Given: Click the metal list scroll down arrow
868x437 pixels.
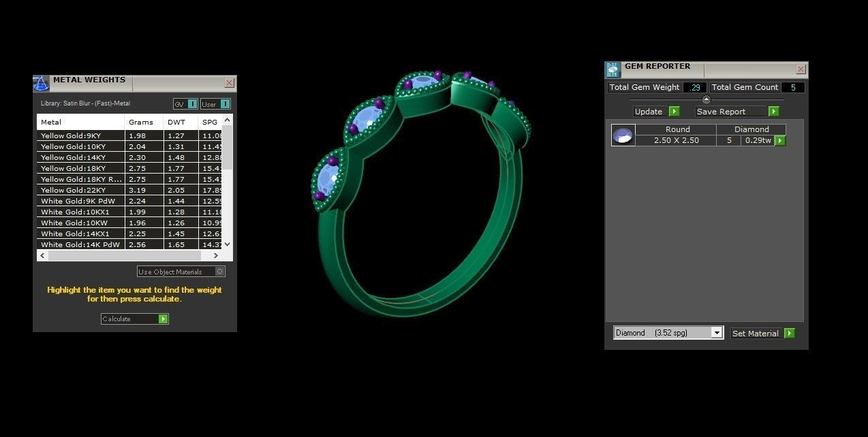Looking at the screenshot, I should tap(228, 244).
